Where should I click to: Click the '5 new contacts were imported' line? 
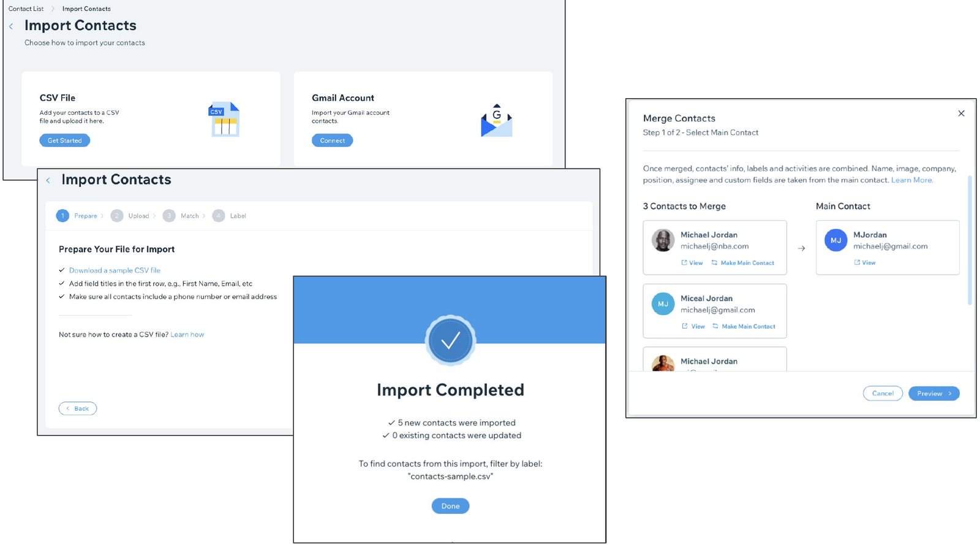pyautogui.click(x=451, y=423)
